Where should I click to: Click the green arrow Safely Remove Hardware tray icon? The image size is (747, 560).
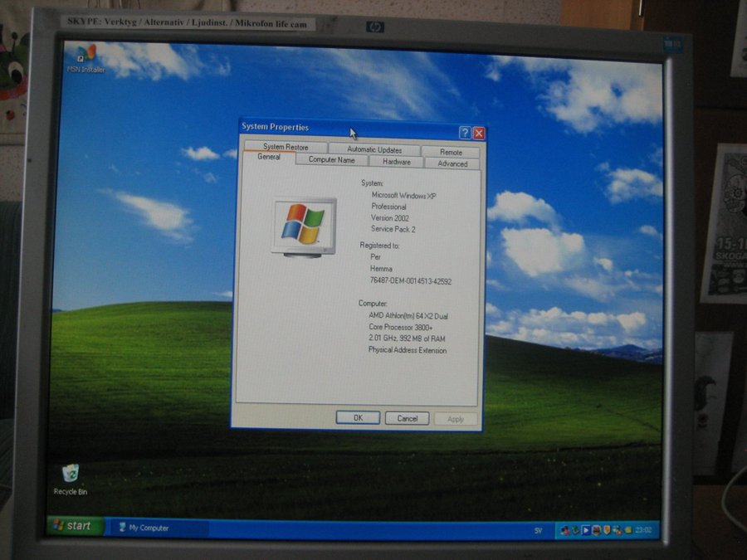(576, 530)
